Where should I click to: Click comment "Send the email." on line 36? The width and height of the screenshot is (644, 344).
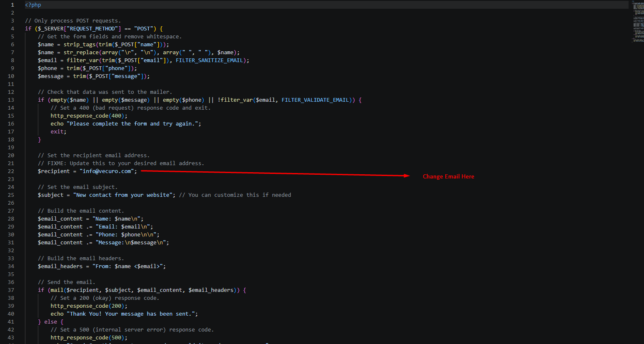coord(67,282)
